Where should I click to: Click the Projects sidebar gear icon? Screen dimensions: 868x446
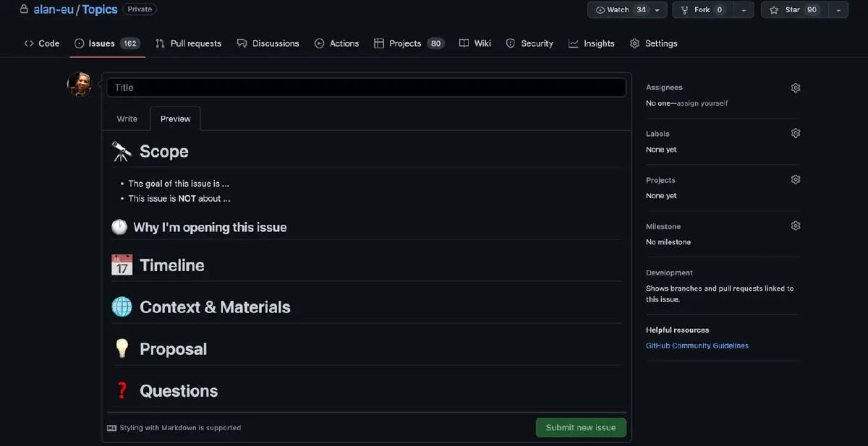[795, 179]
